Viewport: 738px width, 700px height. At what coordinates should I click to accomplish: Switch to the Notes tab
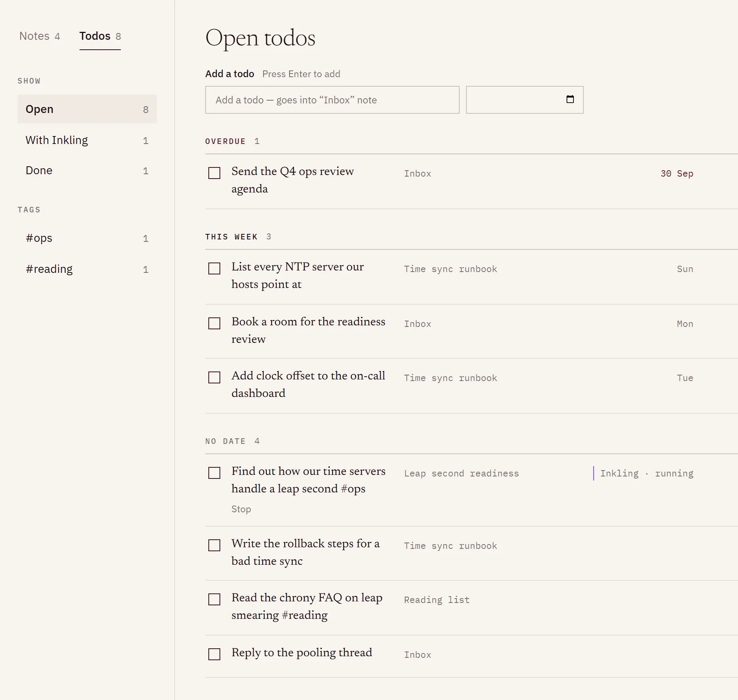click(39, 36)
